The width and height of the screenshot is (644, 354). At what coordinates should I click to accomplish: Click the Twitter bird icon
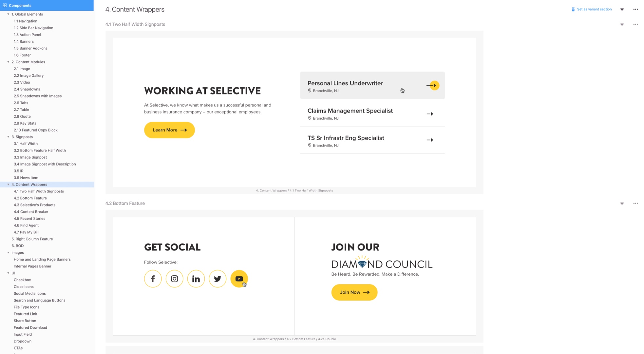tap(218, 279)
